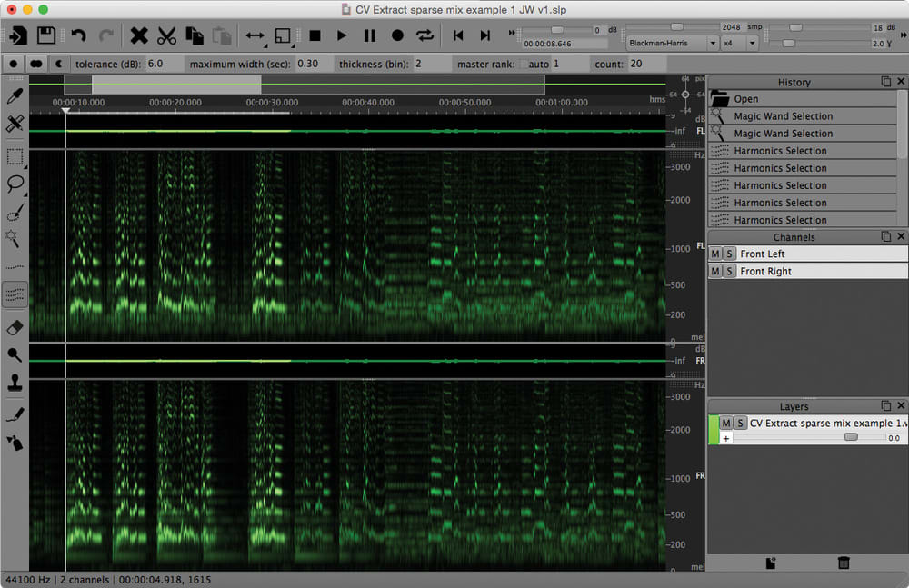Open the Blackman-Harris window type dropdown
Viewport: 909px width, 588px height.
673,44
